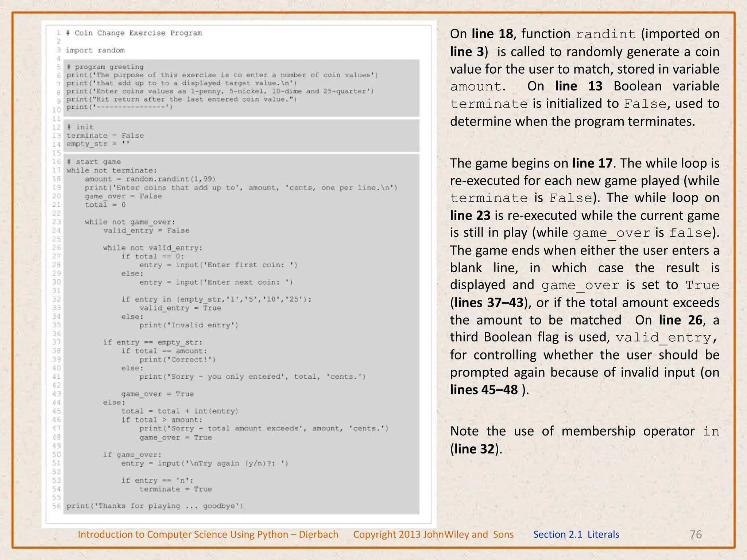Click the code line 'import random'
This screenshot has height=560, width=747.
(x=95, y=50)
